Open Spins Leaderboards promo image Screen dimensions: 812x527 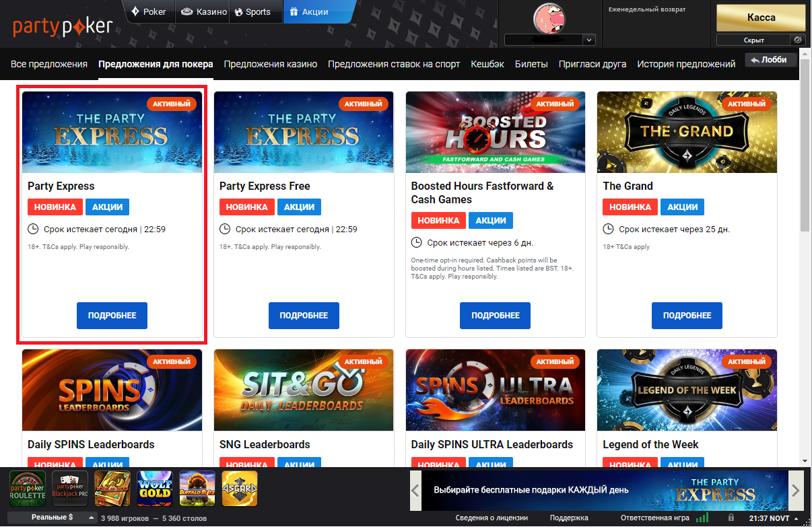pos(112,390)
